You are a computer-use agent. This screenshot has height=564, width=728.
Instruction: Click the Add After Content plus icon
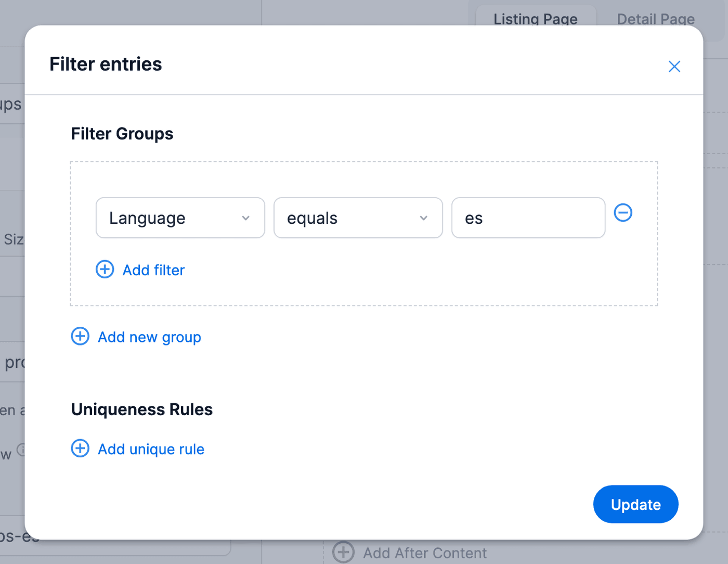343,552
